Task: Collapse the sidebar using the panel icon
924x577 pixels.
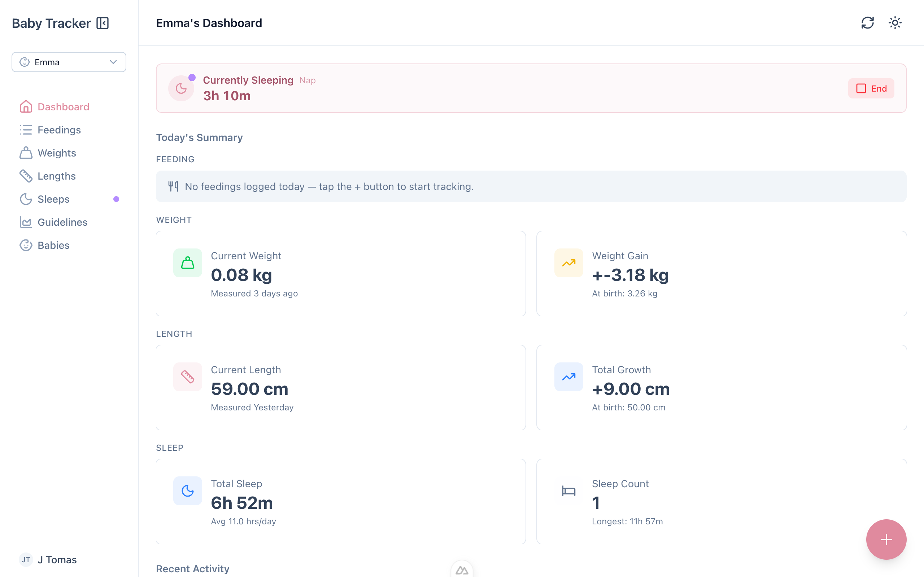Action: (x=103, y=23)
